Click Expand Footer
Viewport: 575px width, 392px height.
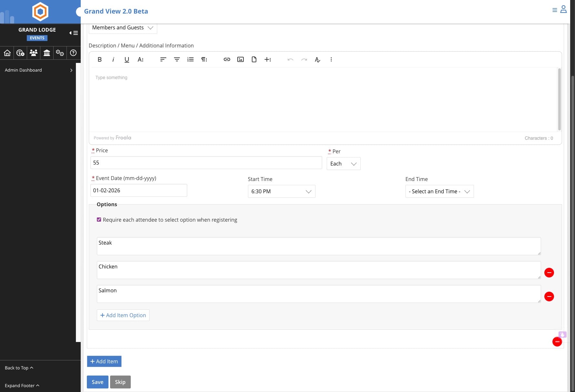pyautogui.click(x=22, y=386)
